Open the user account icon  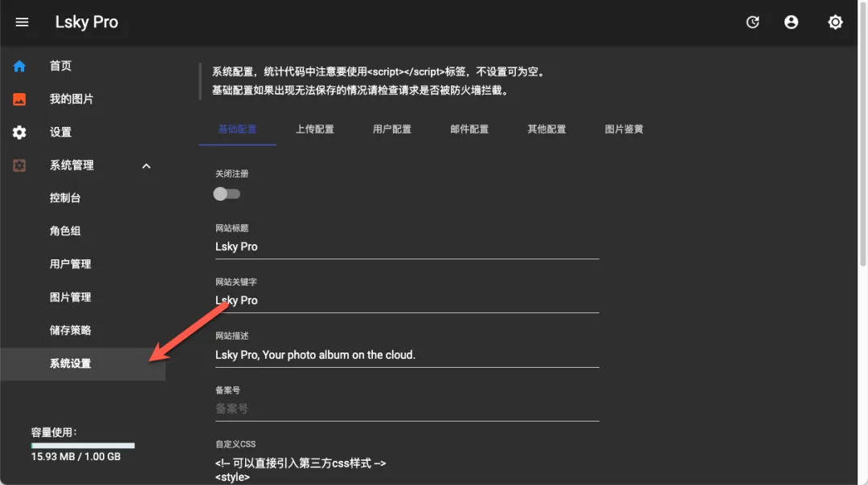tap(791, 22)
